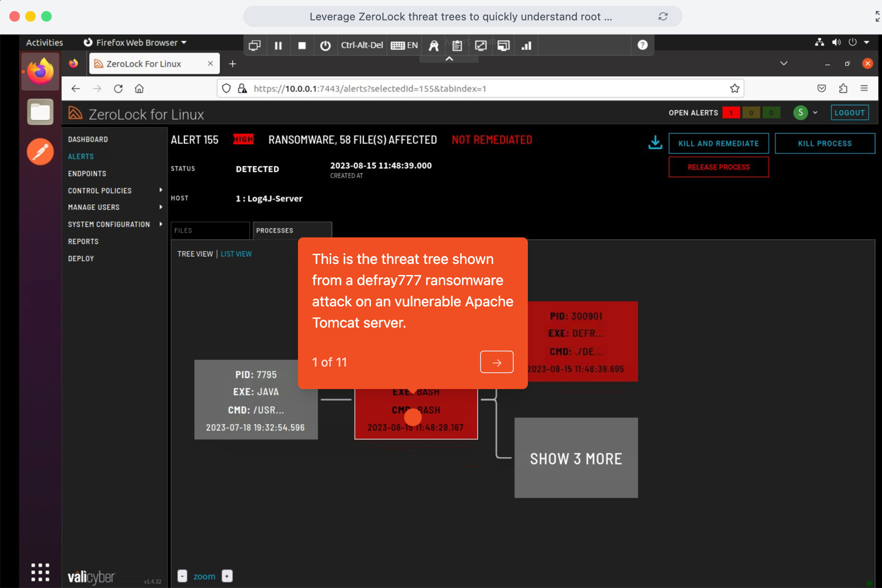
Task: Open the ALERTS section in the sidebar
Action: pyautogui.click(x=80, y=156)
